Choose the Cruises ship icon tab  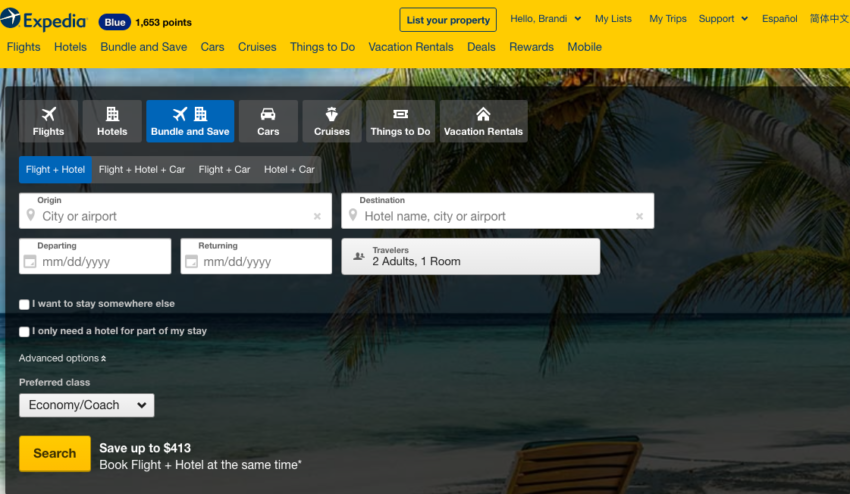pyautogui.click(x=332, y=121)
